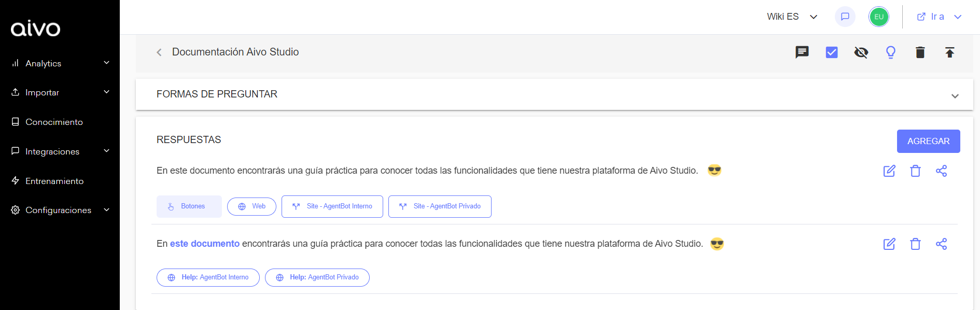The image size is (980, 310).
Task: Select Site - AgentBot Privado chip
Action: point(440,206)
